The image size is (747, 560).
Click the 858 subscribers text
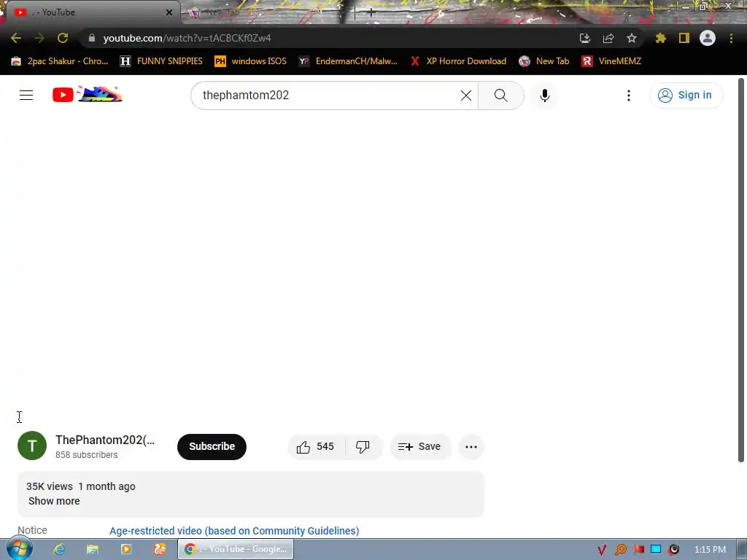87,455
